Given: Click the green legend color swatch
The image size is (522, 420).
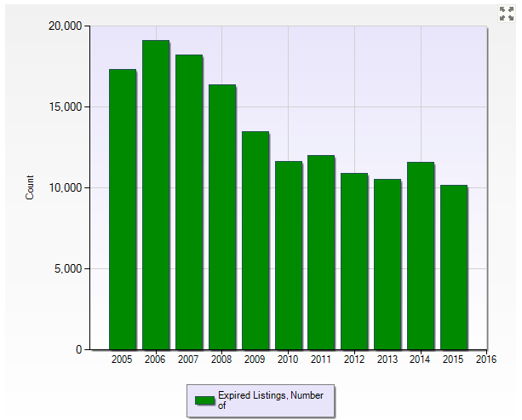Looking at the screenshot, I should (x=204, y=400).
